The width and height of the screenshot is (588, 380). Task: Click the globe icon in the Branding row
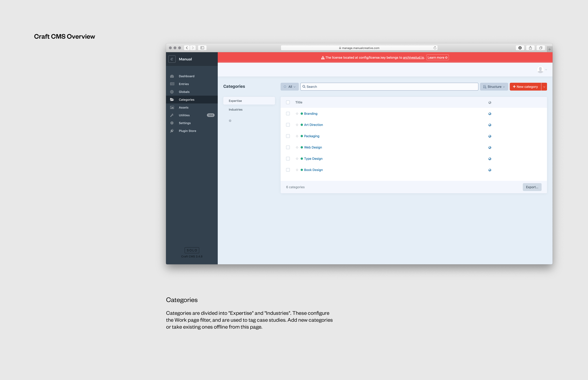[x=490, y=114]
